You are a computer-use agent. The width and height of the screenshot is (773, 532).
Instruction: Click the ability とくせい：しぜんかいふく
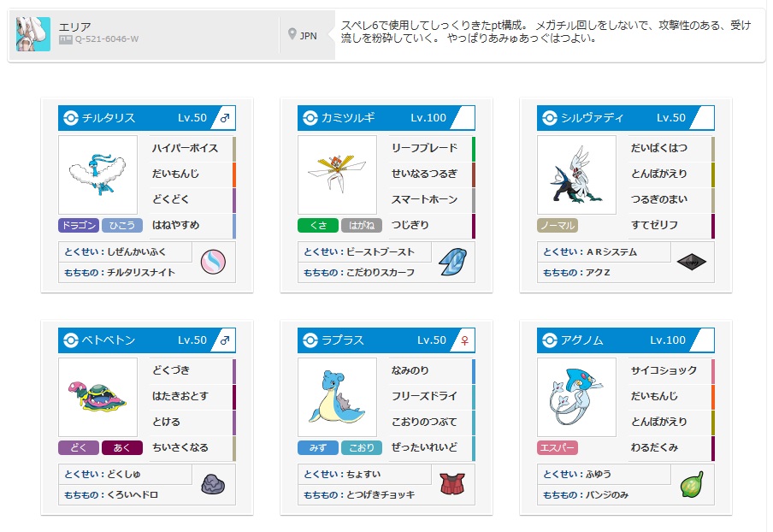click(x=125, y=252)
